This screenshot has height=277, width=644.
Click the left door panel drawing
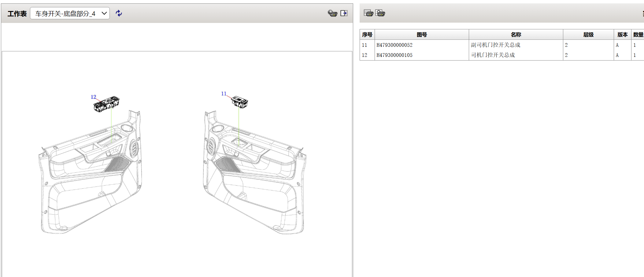tap(91, 172)
